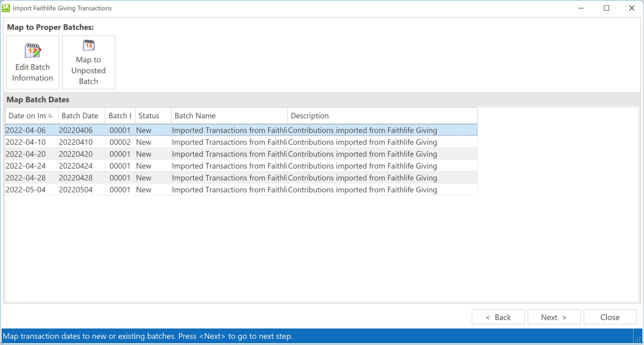Select the 2022-04-10 date cell

32,142
